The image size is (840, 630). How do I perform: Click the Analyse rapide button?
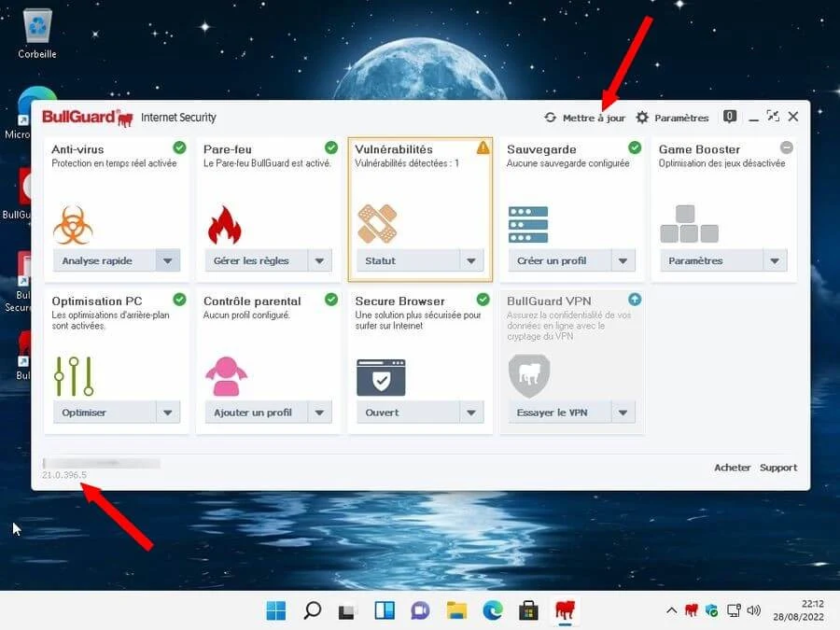105,261
